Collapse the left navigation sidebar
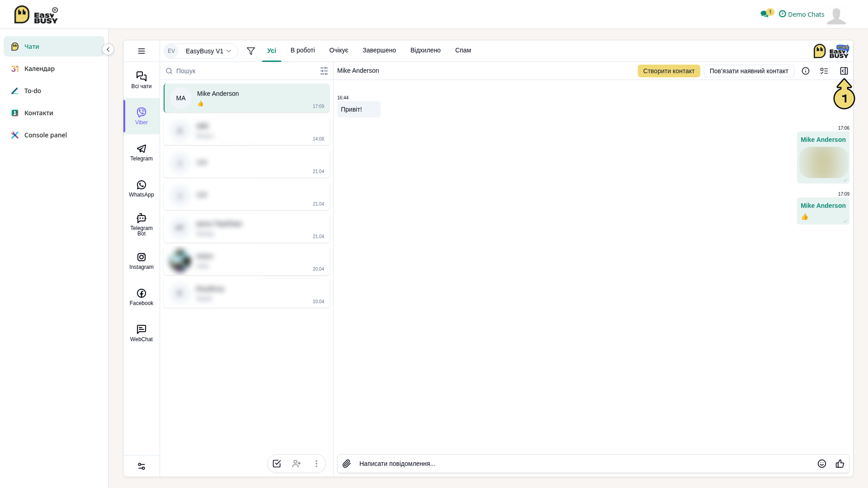 [108, 49]
